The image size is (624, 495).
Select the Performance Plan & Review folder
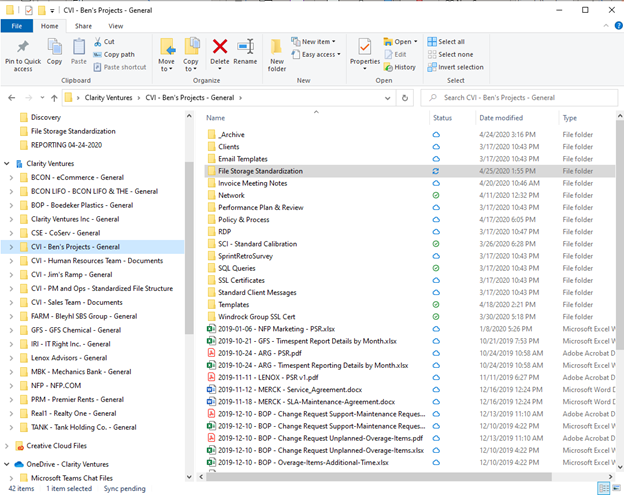point(261,208)
